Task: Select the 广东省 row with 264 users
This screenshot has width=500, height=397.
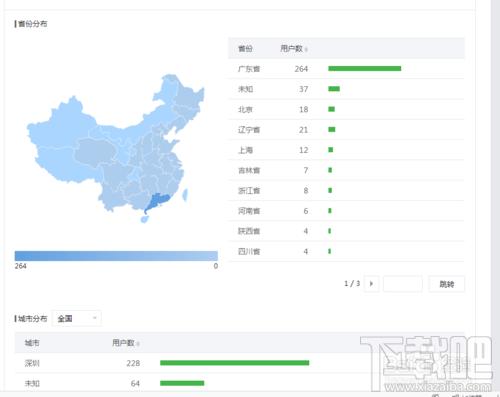Action: coord(346,69)
